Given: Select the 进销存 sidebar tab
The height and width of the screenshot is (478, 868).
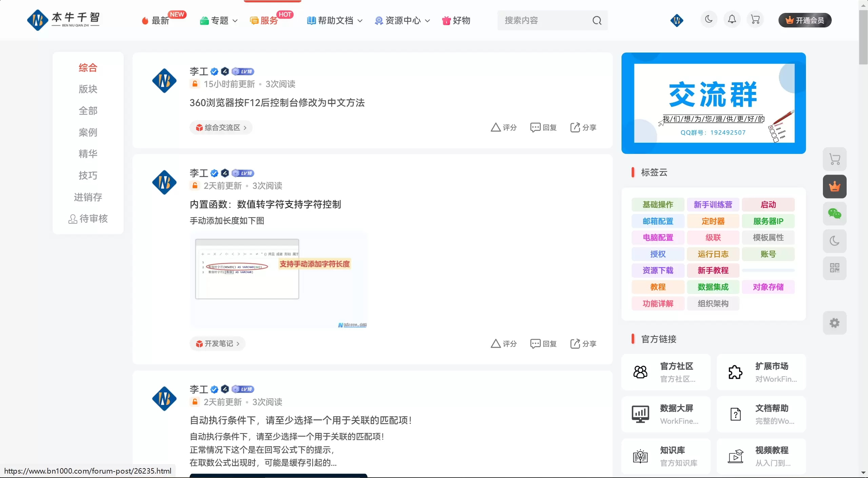Looking at the screenshot, I should tap(88, 197).
